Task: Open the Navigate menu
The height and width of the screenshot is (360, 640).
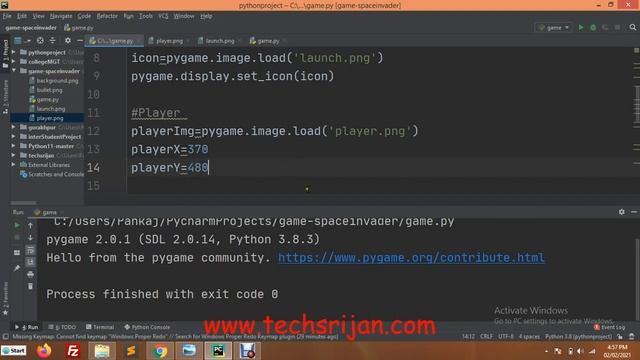Action: [61, 16]
